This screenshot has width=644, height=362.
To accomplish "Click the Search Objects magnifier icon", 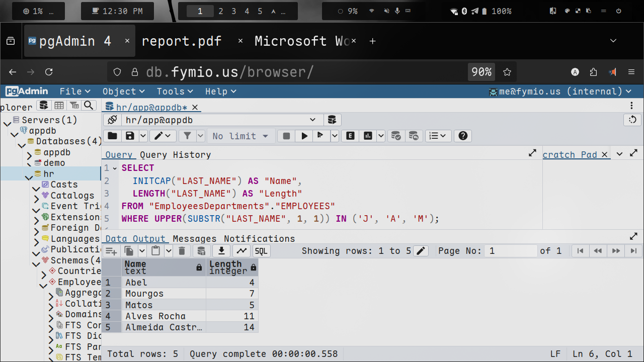I will 89,105.
